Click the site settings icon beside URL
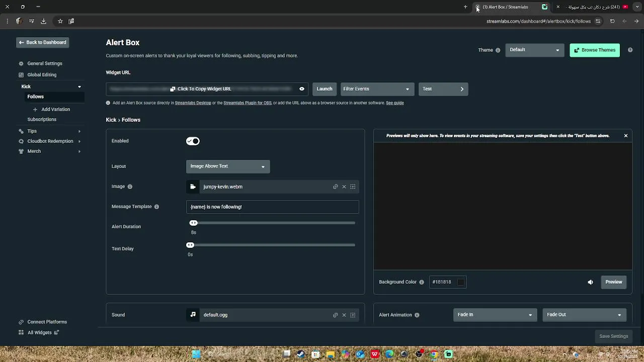The image size is (644, 362). (598, 21)
